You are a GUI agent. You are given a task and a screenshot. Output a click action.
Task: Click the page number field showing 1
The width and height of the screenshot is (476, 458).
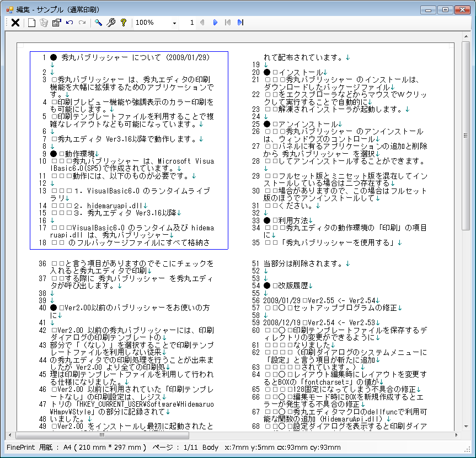point(189,23)
